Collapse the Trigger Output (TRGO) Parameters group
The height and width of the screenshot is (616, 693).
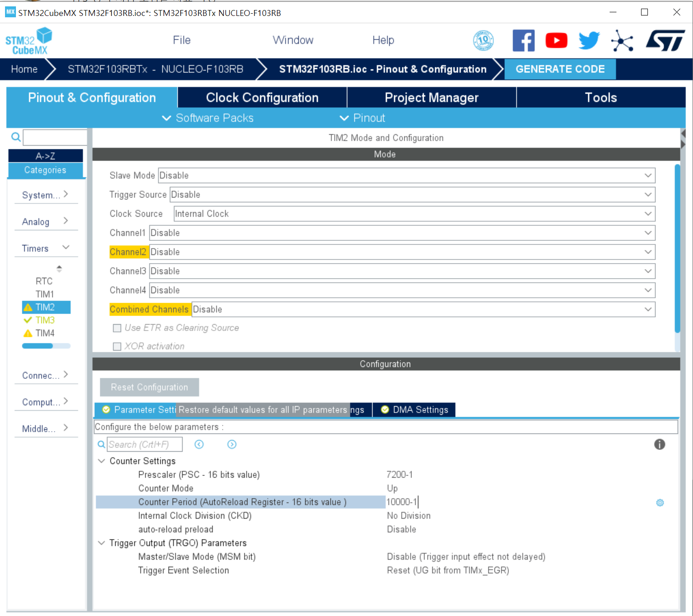(102, 543)
